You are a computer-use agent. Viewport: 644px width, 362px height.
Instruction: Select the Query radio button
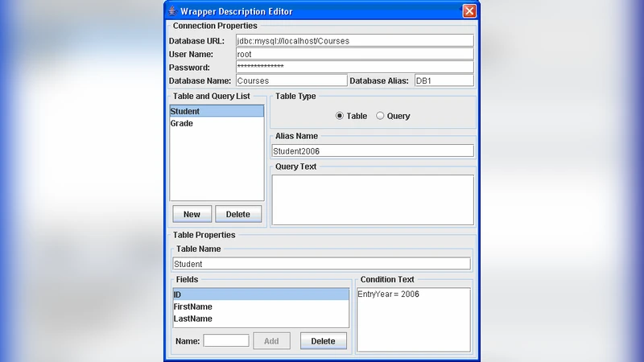tap(381, 116)
